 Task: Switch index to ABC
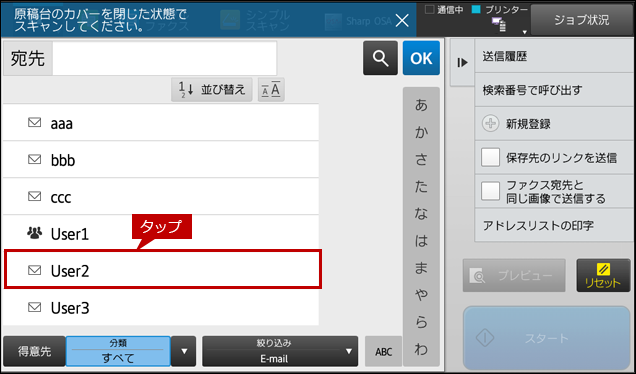383,351
